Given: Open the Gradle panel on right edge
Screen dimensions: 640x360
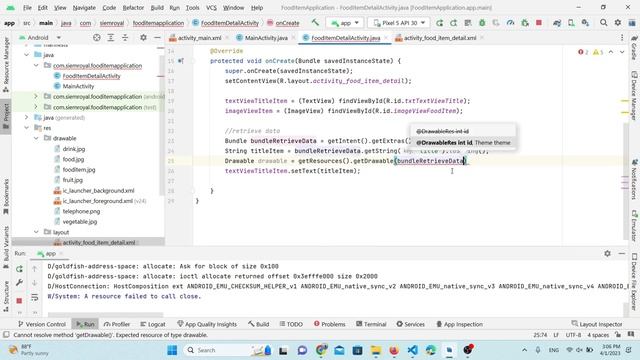Looking at the screenshot, I should [x=634, y=48].
